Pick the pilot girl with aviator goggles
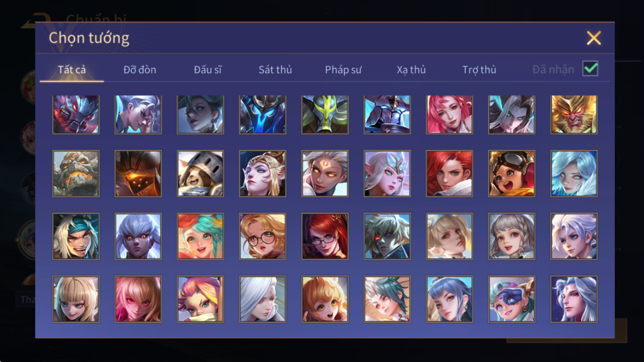 (512, 173)
